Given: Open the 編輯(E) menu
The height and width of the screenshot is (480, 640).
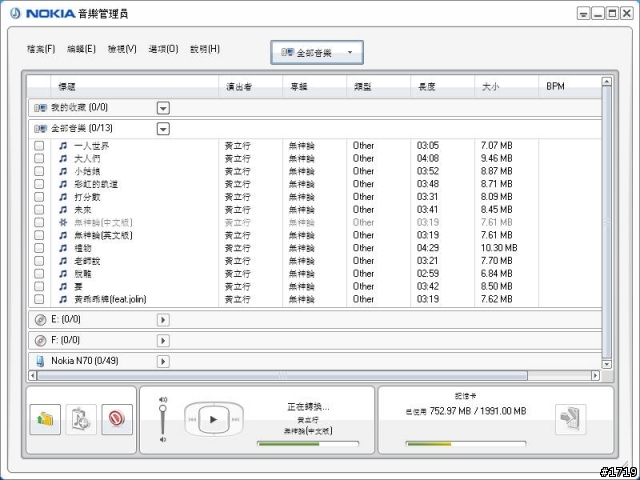Looking at the screenshot, I should [81, 49].
